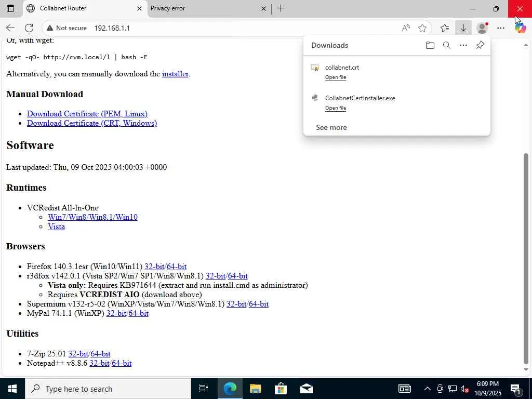Open File Explorer from the taskbar
Viewport: 532px width, 399px height.
tap(255, 389)
